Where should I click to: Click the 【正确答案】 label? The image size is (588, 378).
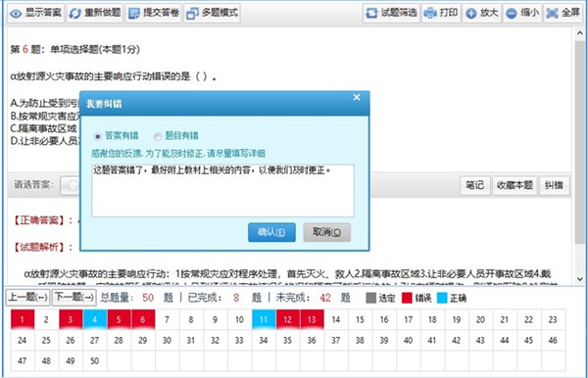(x=38, y=220)
